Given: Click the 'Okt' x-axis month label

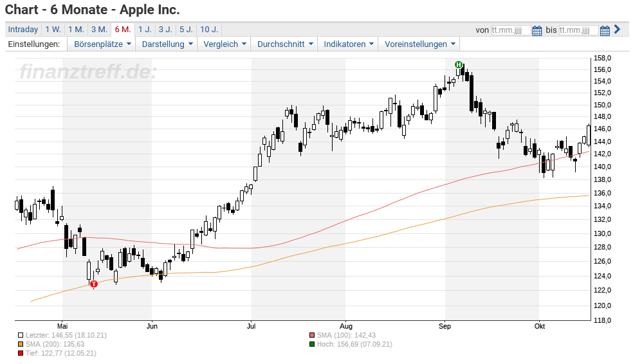Looking at the screenshot, I should [x=540, y=326].
